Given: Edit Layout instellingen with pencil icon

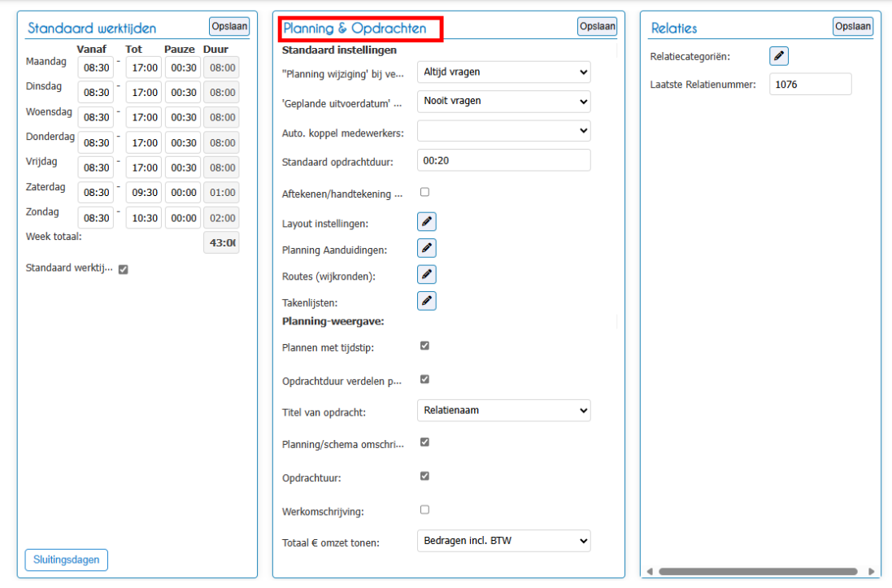Looking at the screenshot, I should [x=427, y=221].
